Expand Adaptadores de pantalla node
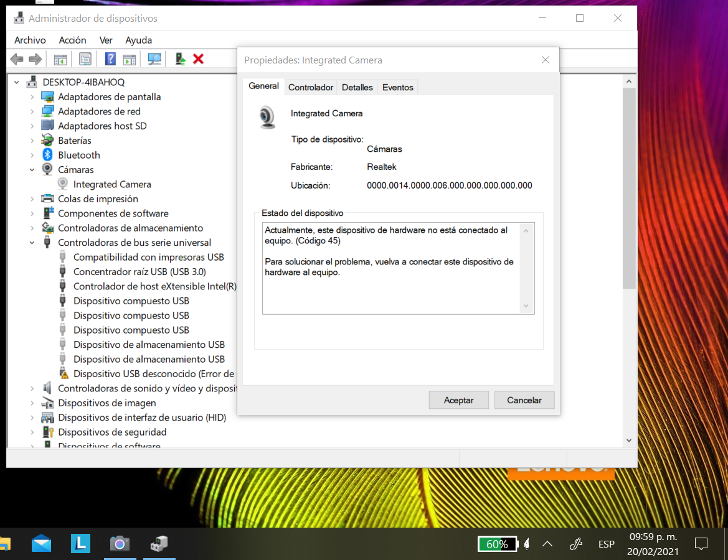This screenshot has width=728, height=560. click(x=32, y=97)
